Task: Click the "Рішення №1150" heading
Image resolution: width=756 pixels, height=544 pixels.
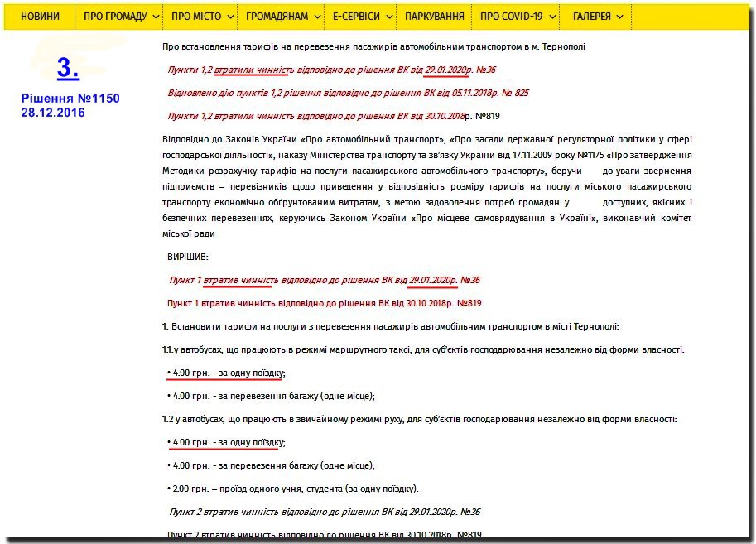Action: [x=70, y=99]
